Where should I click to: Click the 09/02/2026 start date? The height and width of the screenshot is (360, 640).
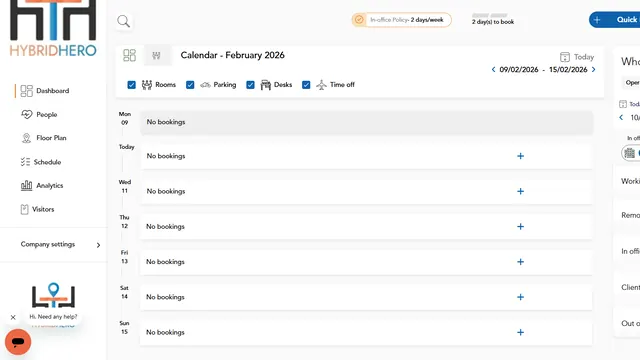519,70
